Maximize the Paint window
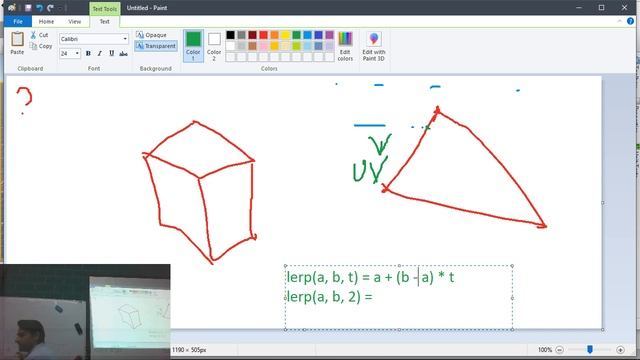Viewport: 640px width, 360px height. point(601,8)
